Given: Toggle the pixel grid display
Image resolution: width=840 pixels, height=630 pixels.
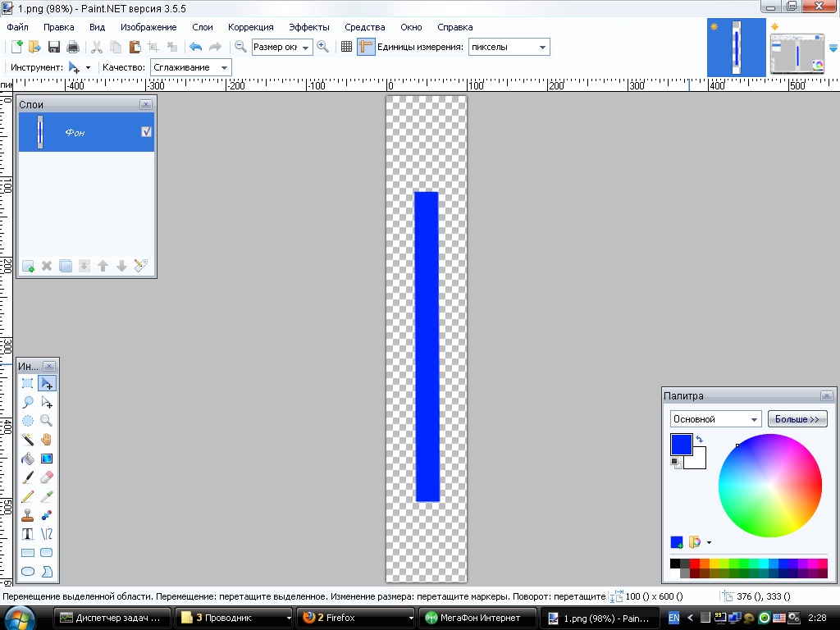Looking at the screenshot, I should tap(347, 47).
